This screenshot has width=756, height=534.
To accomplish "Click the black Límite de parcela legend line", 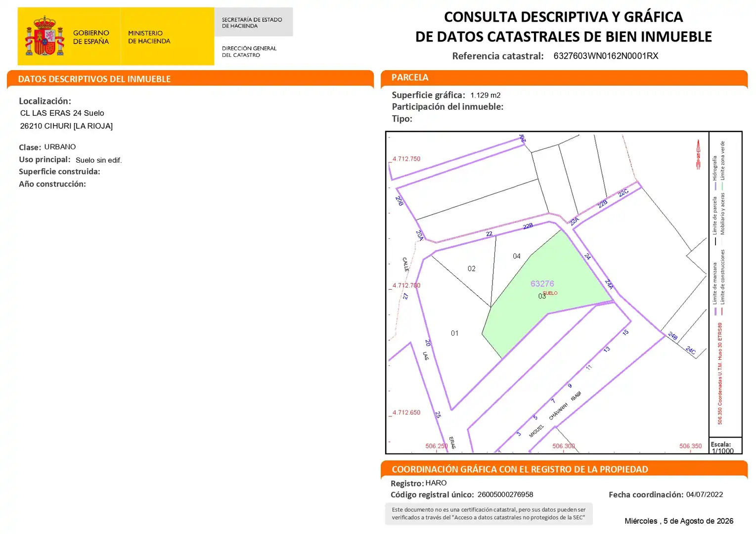I will 715,241.
